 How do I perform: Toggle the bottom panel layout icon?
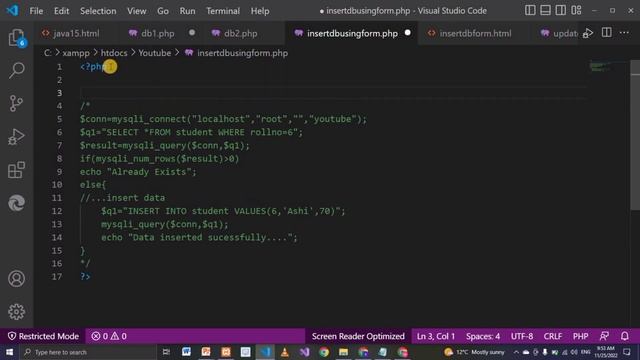tap(545, 10)
